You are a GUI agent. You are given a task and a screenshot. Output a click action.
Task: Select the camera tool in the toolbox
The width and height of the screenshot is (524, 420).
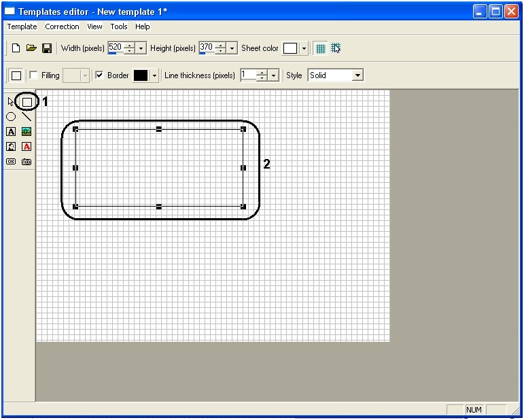pyautogui.click(x=27, y=162)
